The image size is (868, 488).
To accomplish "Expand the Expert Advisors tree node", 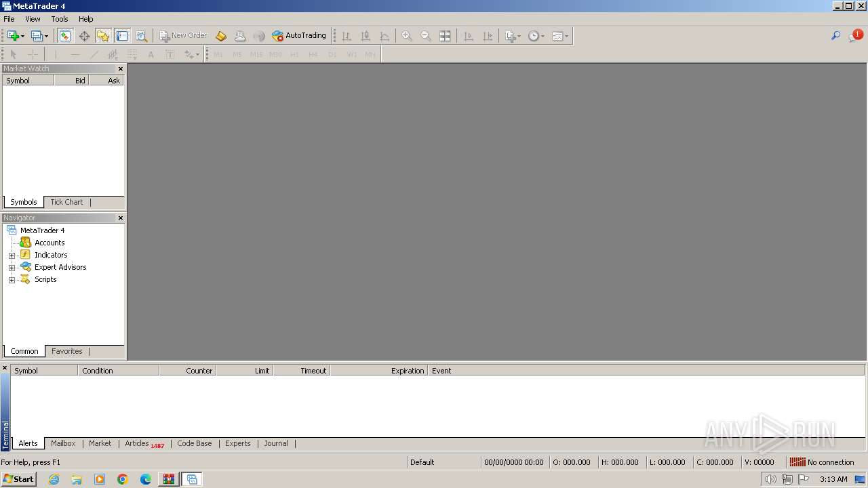I will click(12, 268).
